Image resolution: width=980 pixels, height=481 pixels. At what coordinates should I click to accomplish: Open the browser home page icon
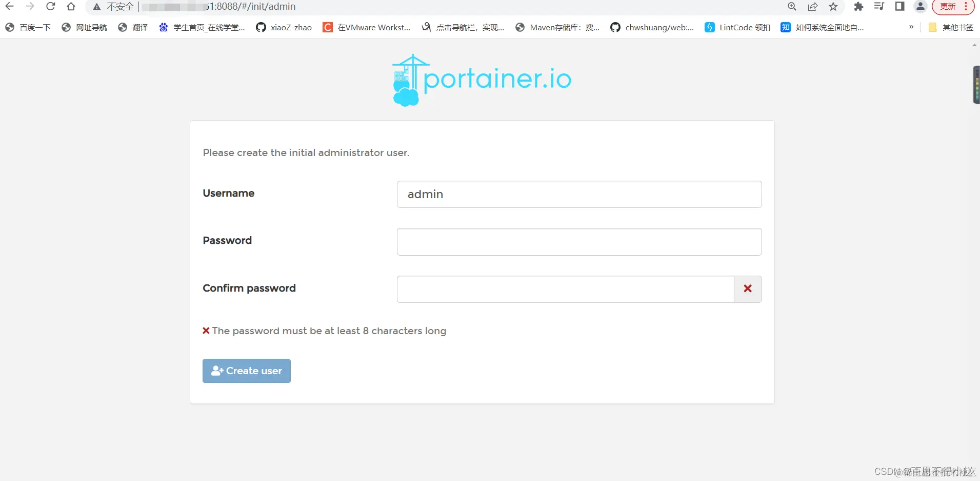(x=71, y=7)
